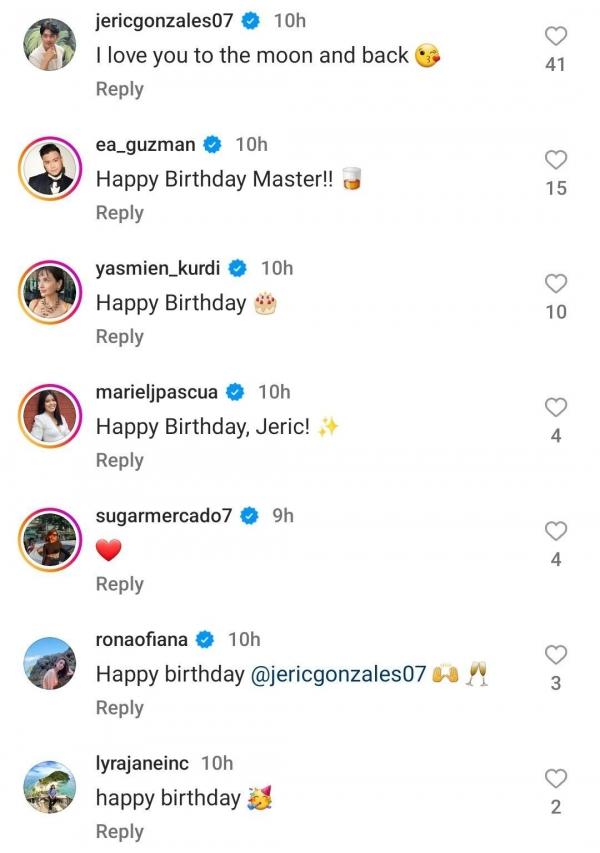Heart marieljpascua's comment
The width and height of the screenshot is (600, 853).
click(555, 407)
